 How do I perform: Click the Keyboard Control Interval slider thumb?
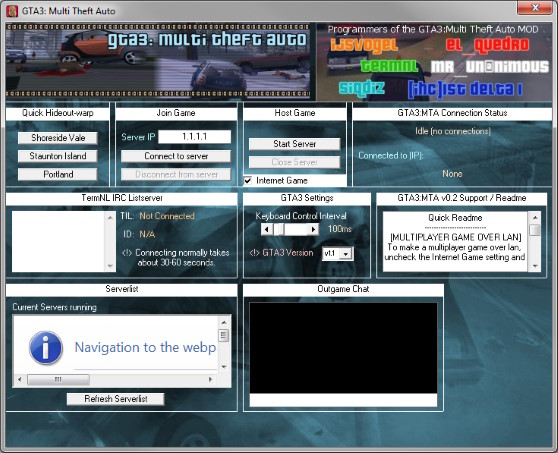point(279,229)
